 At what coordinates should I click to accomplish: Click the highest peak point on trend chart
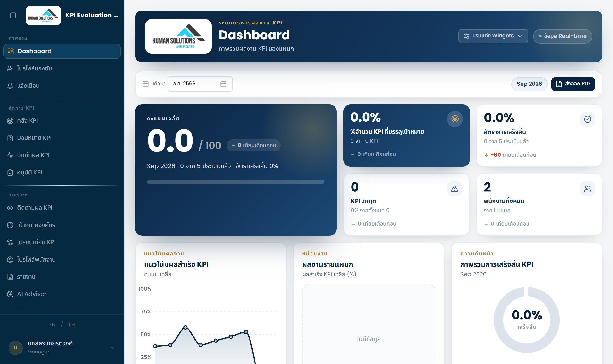click(185, 327)
